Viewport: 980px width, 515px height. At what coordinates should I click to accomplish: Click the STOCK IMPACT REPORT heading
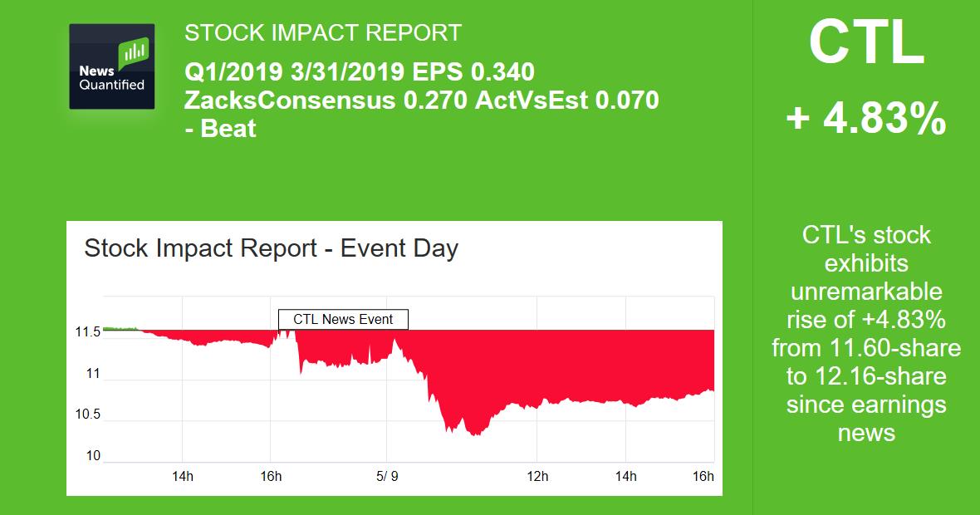click(x=322, y=33)
